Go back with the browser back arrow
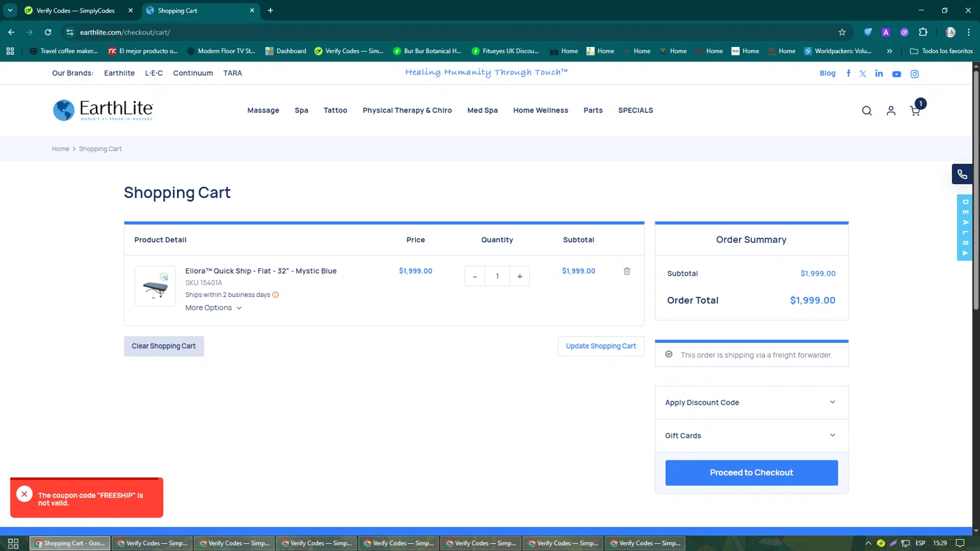The image size is (980, 551). tap(11, 32)
